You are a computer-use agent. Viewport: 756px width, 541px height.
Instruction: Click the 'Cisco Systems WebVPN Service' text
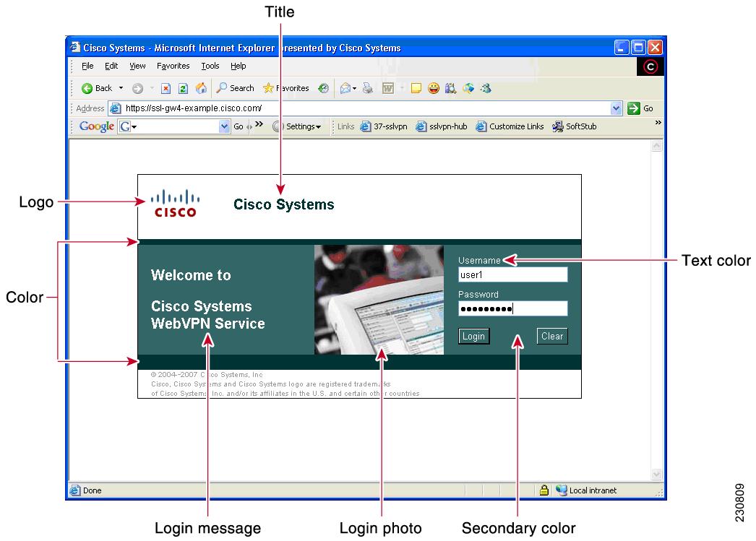tap(208, 315)
